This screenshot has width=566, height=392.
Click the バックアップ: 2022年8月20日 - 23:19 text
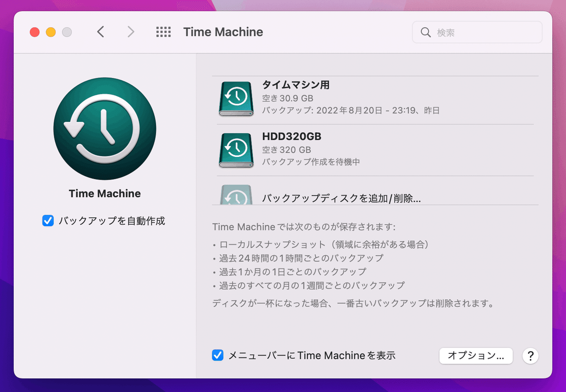pos(351,111)
